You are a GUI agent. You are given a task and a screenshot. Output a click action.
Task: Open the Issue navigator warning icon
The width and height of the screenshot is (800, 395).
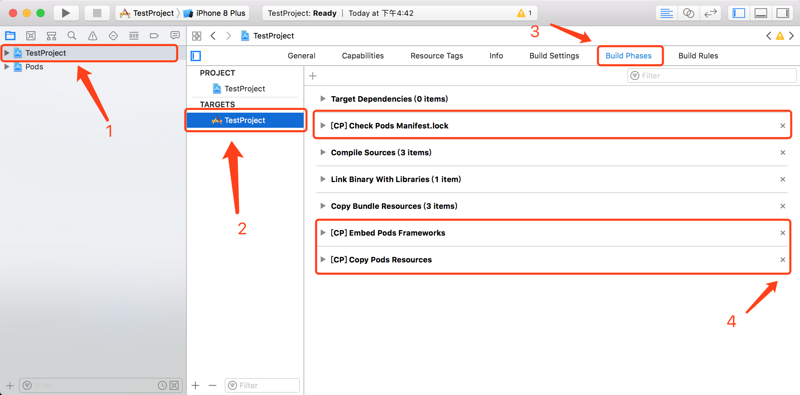click(x=92, y=36)
